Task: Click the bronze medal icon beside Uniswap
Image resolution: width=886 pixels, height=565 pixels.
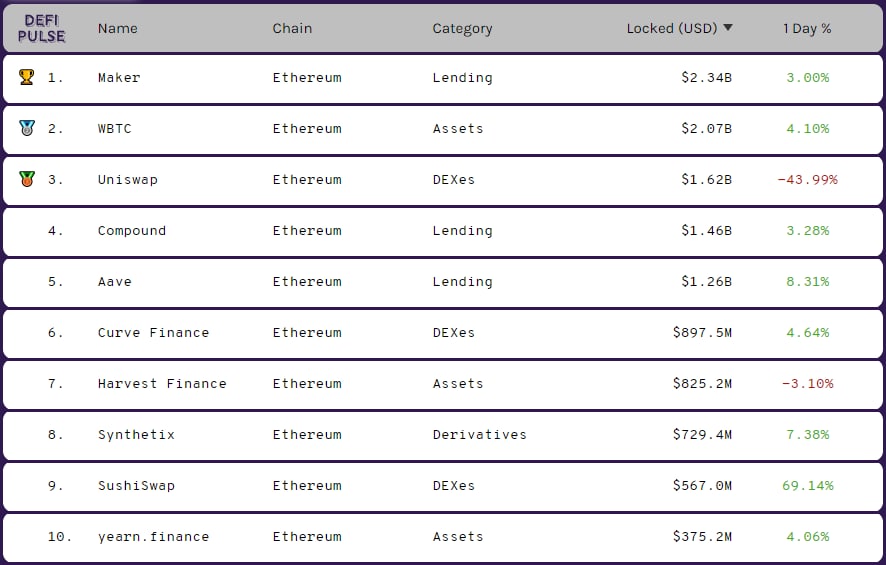Action: click(26, 179)
